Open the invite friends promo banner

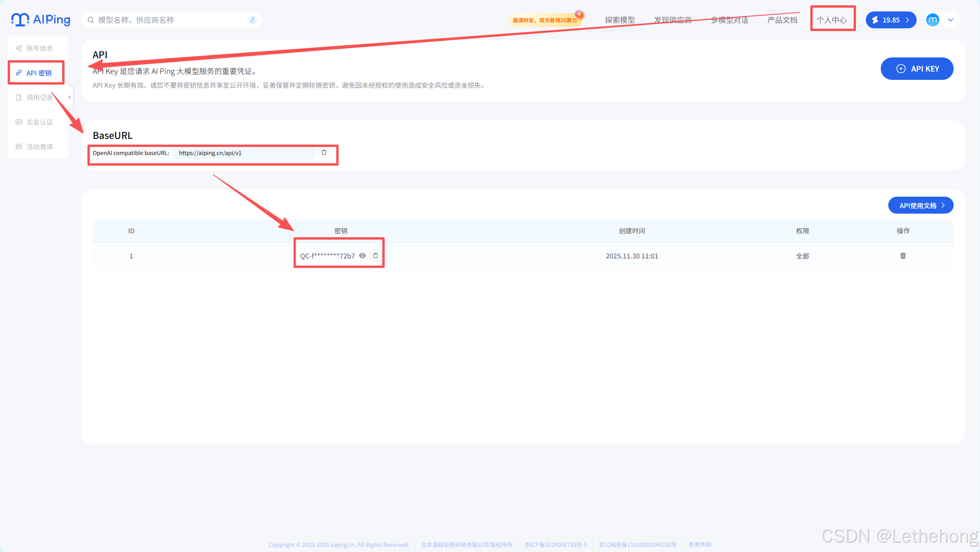545,20
